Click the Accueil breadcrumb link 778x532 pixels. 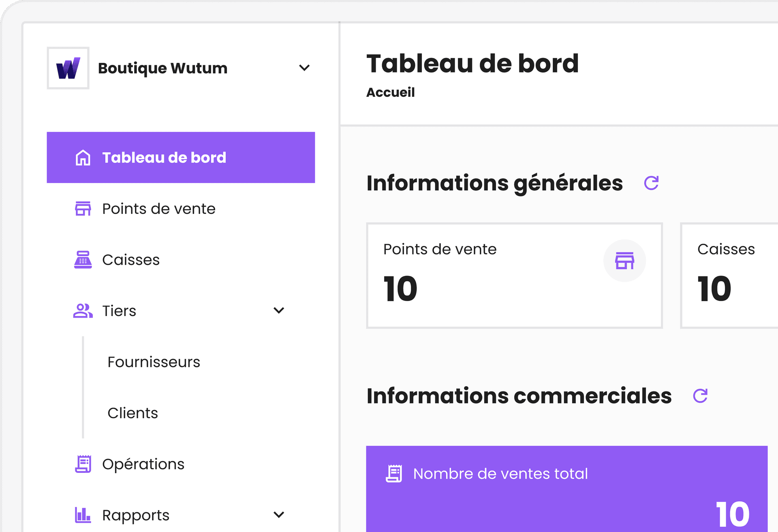(x=390, y=92)
